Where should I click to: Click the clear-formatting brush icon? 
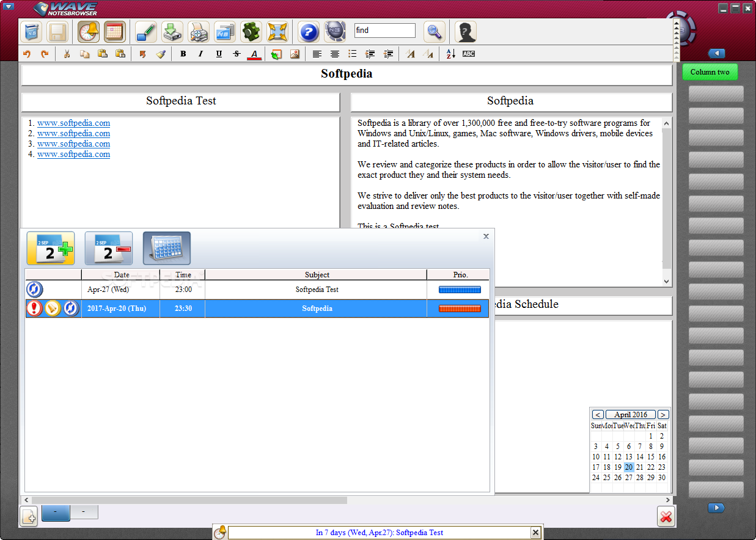(160, 54)
